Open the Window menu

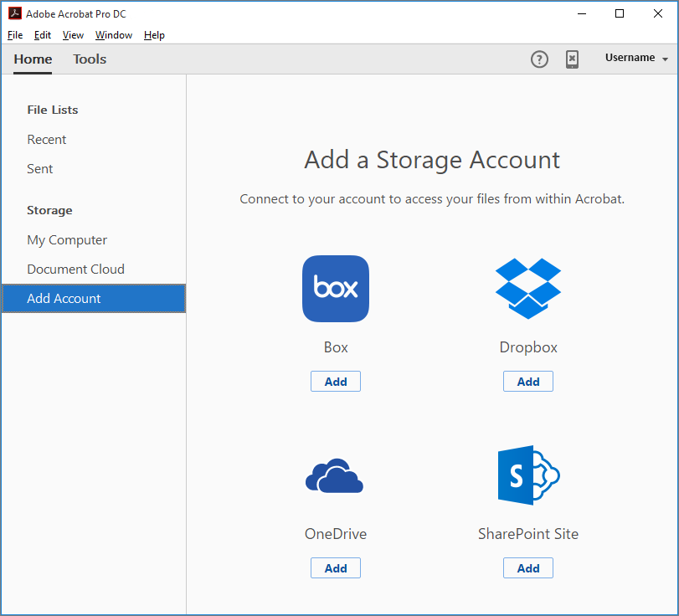[x=114, y=35]
